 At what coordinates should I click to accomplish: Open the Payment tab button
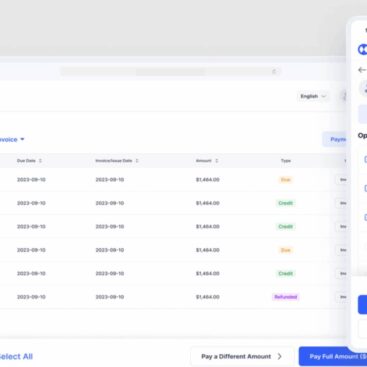(x=335, y=139)
